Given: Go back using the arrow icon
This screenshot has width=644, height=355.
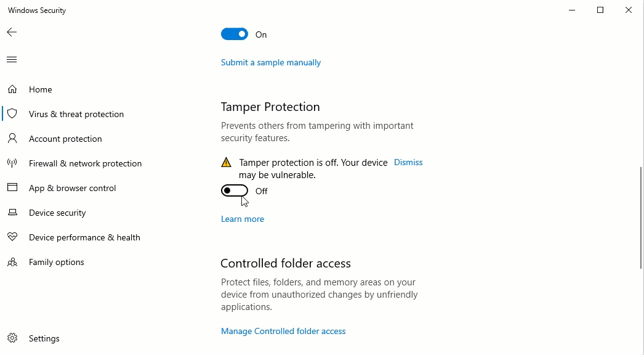Looking at the screenshot, I should click(11, 31).
